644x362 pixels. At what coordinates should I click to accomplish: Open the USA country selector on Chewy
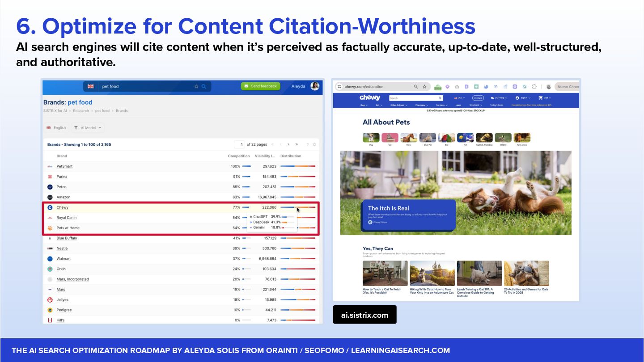tap(459, 98)
